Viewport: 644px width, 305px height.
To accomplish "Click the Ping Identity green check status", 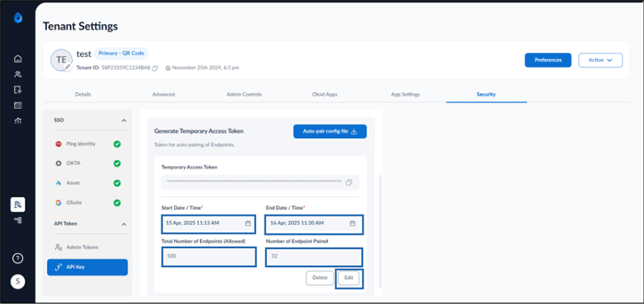I will [117, 144].
